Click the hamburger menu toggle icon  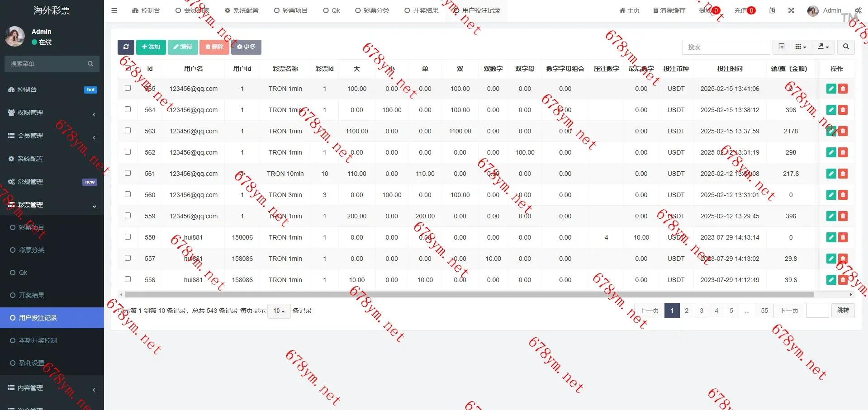click(x=114, y=10)
